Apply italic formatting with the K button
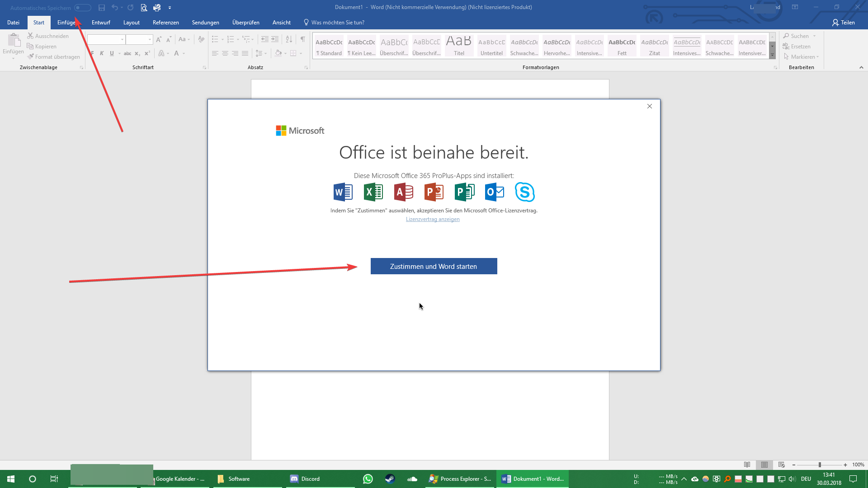 [102, 53]
